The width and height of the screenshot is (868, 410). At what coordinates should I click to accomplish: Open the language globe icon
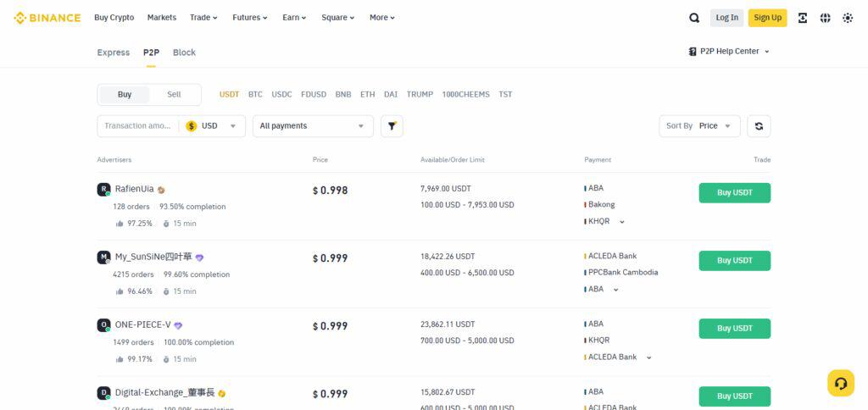(x=826, y=18)
